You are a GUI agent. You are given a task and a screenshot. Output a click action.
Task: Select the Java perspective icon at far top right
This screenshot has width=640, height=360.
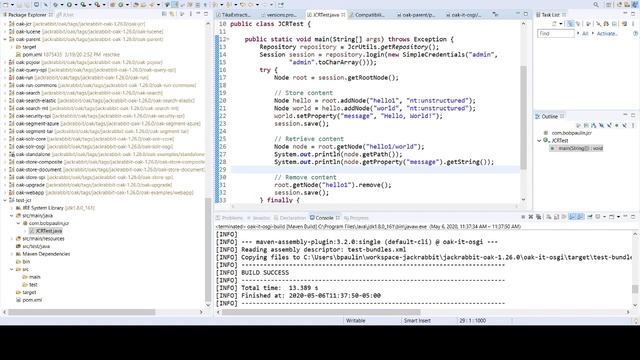tap(635, 4)
